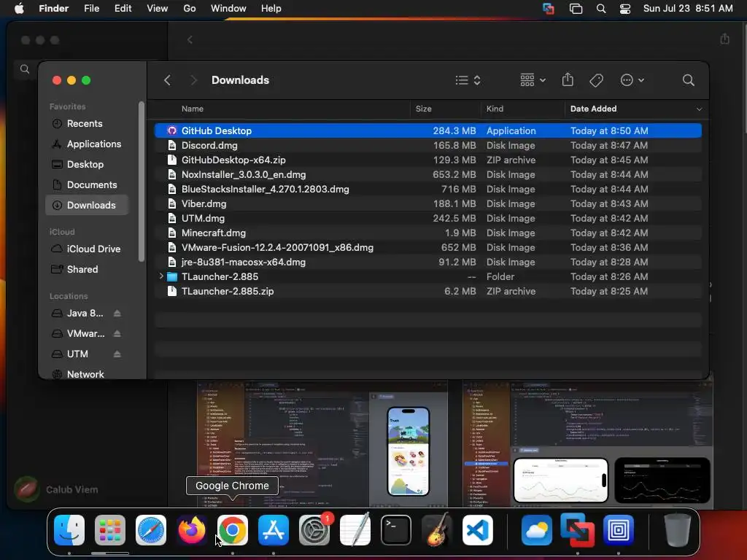Open TextEdit from the Dock

click(355, 529)
